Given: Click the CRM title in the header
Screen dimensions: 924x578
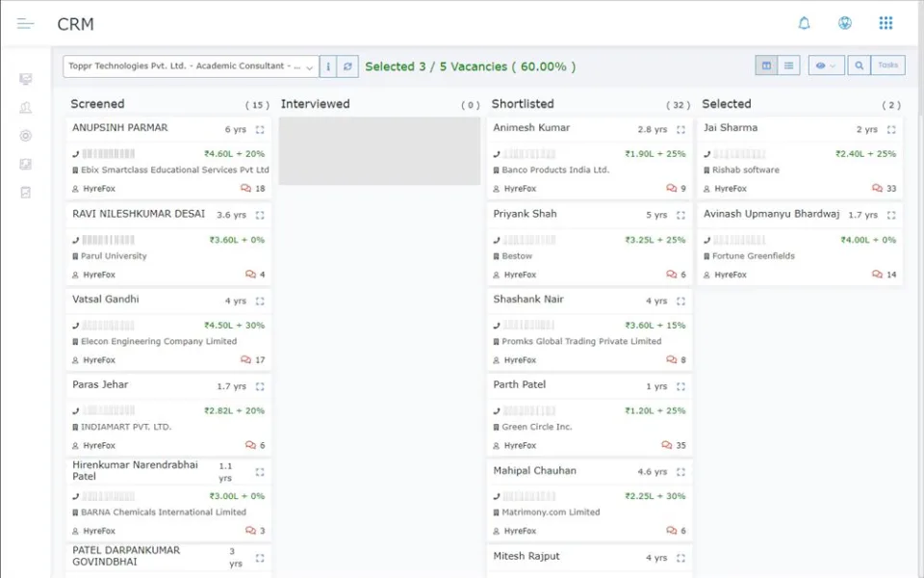Looking at the screenshot, I should (x=76, y=24).
